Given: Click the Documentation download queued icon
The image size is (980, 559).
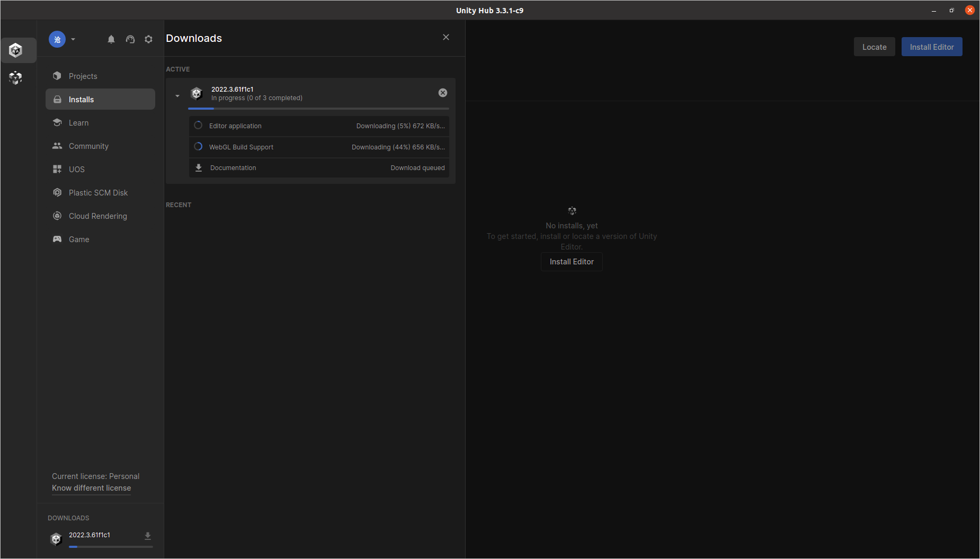Looking at the screenshot, I should pyautogui.click(x=199, y=167).
